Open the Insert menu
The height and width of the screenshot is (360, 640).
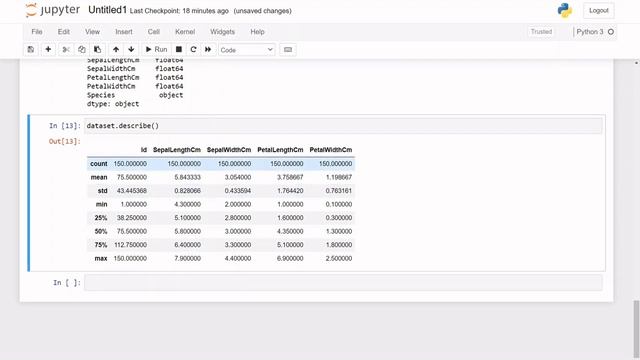pos(124,31)
